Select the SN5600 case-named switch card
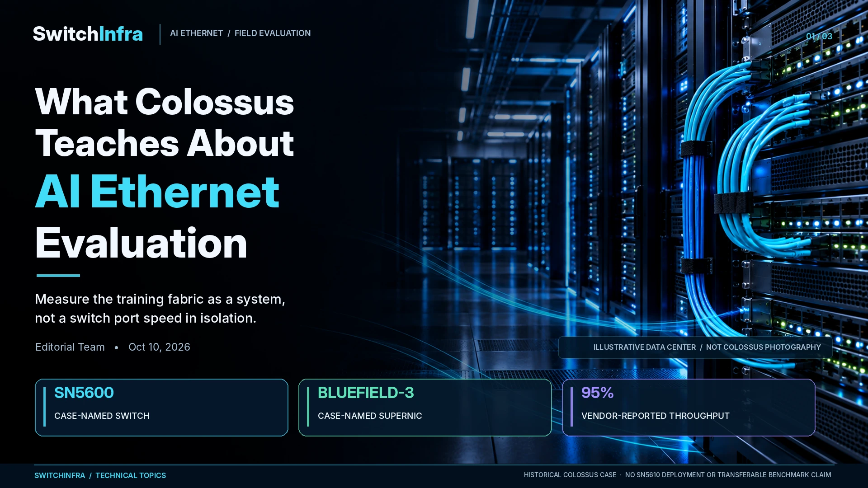868x488 pixels. [x=161, y=408]
